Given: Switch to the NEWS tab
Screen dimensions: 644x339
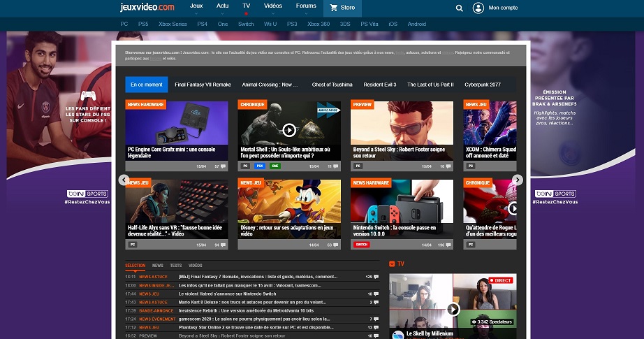Looking at the screenshot, I should point(158,266).
